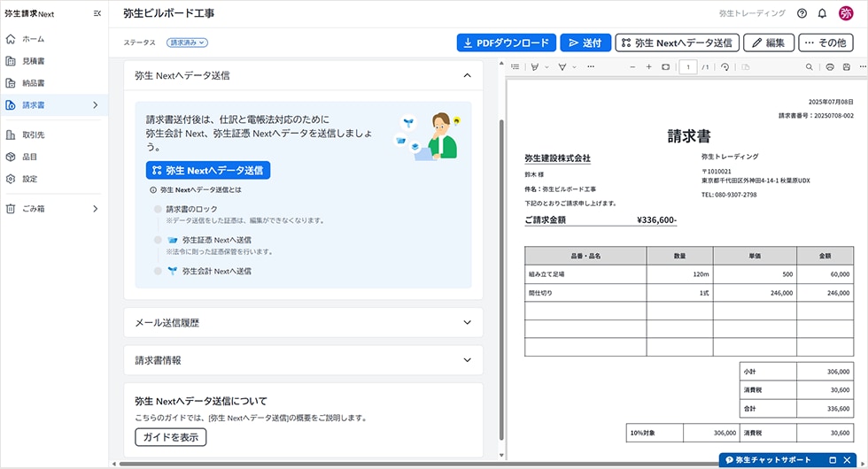Open notifications bell icon
This screenshot has height=469, width=868.
point(822,13)
